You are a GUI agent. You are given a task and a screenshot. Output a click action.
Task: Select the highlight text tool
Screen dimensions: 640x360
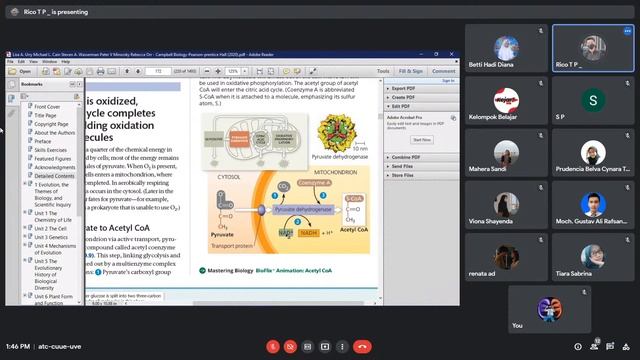pyautogui.click(x=297, y=71)
